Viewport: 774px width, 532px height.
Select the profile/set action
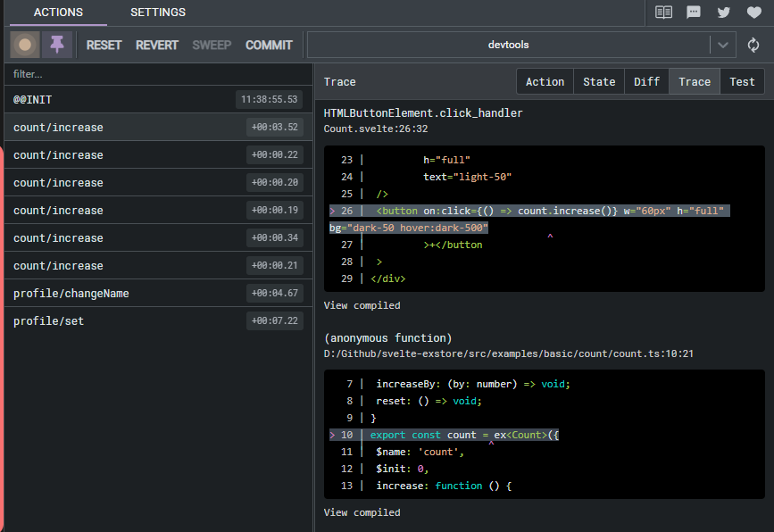pyautogui.click(x=158, y=320)
